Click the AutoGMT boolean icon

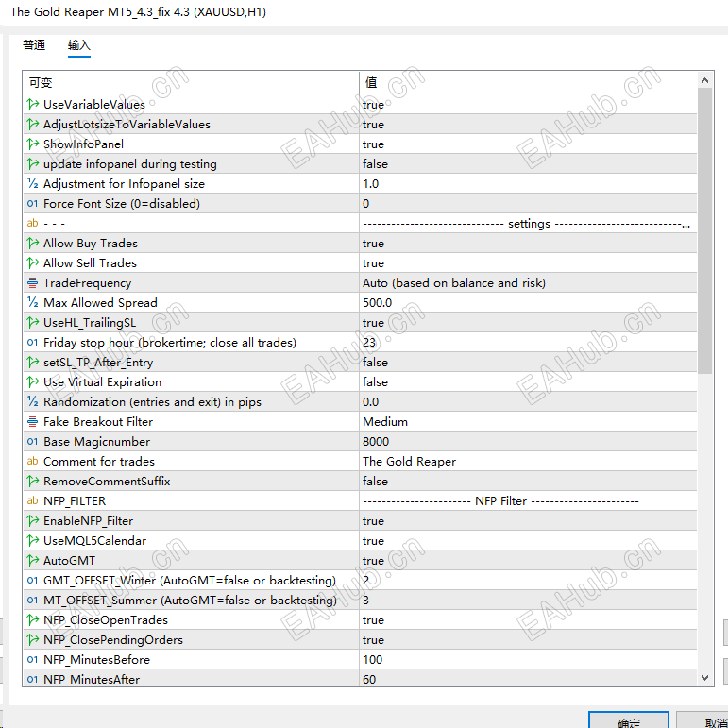pyautogui.click(x=32, y=560)
